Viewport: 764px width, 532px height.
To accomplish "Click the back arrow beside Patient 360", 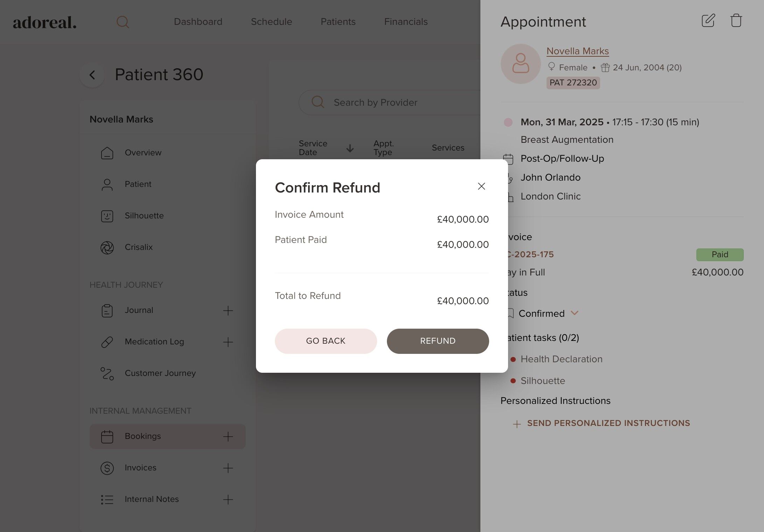I will coord(92,75).
